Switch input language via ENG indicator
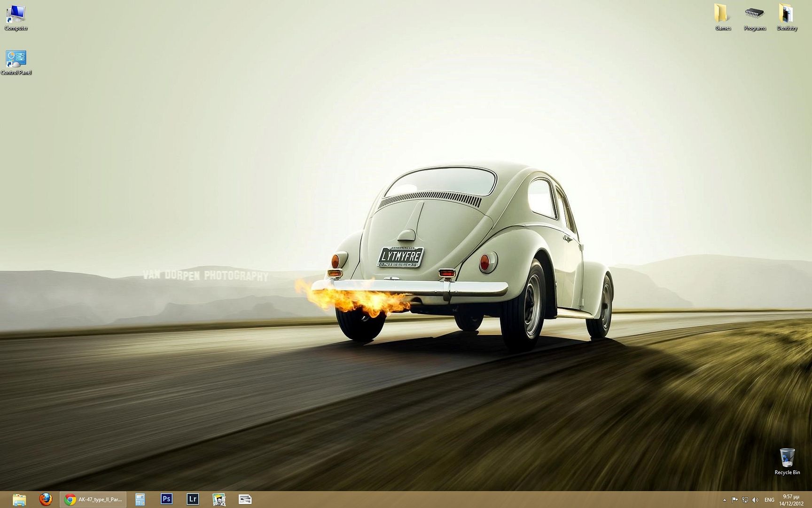Viewport: 812px width, 508px height. (x=769, y=500)
